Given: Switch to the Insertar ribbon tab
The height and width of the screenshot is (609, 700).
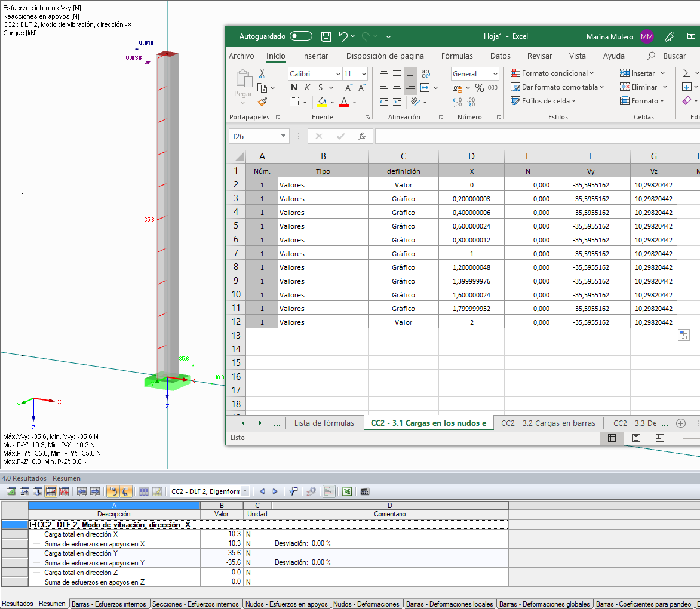Looking at the screenshot, I should 315,56.
